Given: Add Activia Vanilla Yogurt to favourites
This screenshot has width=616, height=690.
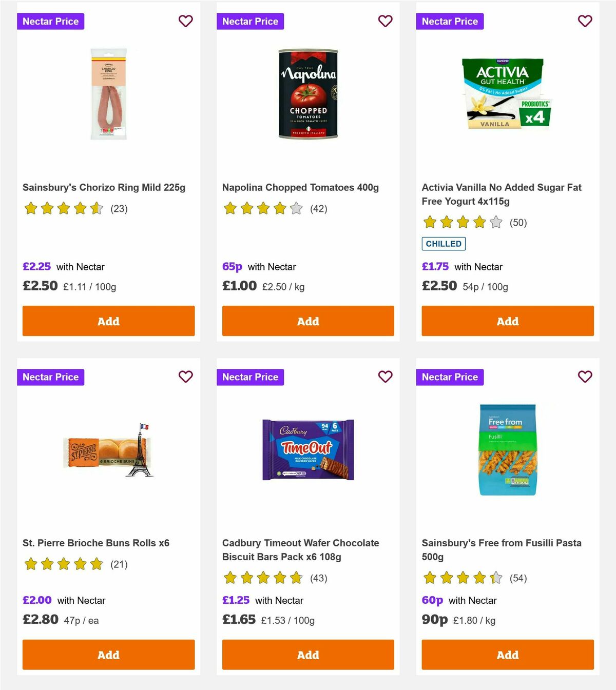Looking at the screenshot, I should (585, 21).
